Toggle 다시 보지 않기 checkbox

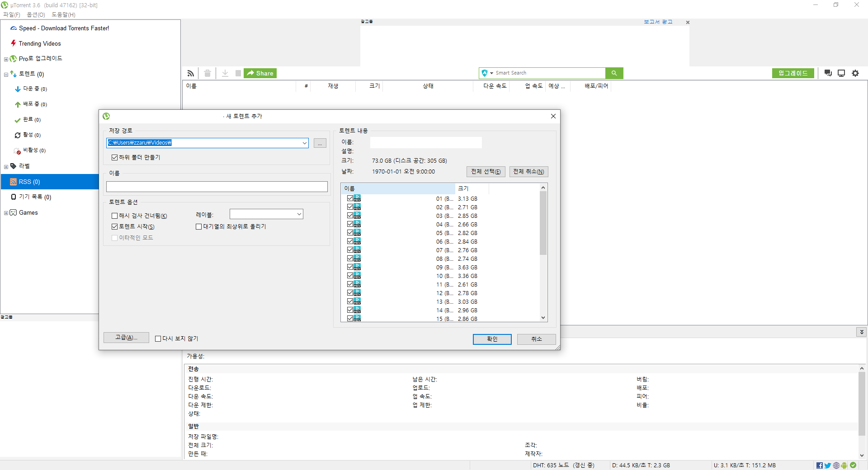click(158, 338)
